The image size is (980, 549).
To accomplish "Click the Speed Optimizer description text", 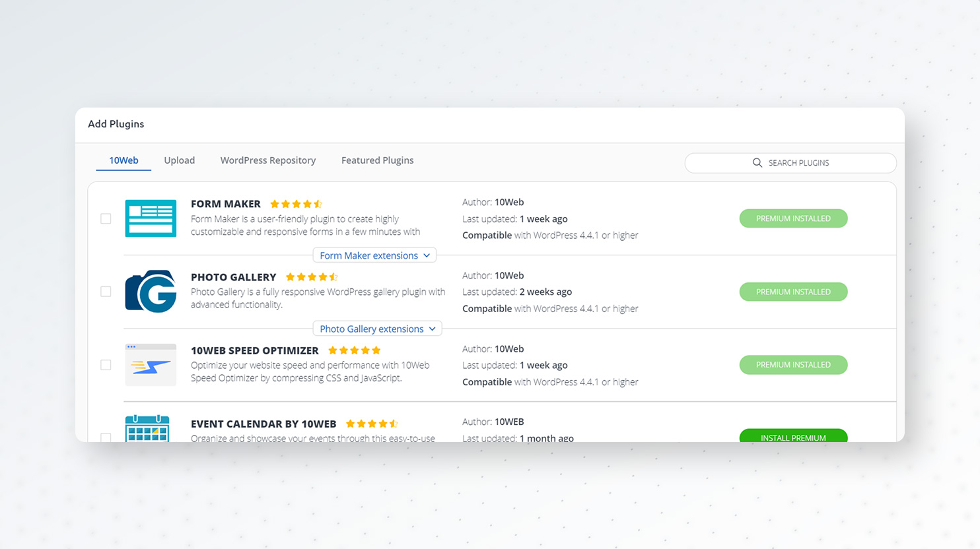I will click(310, 371).
